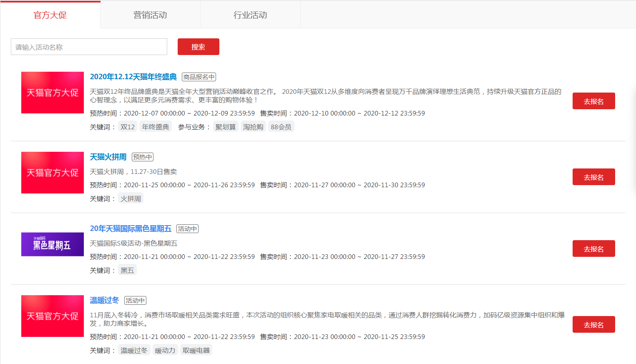Click the 天猫火拼周，11.27-30日售卖 description
Screen dimensions: 636x364
pyautogui.click(x=133, y=172)
